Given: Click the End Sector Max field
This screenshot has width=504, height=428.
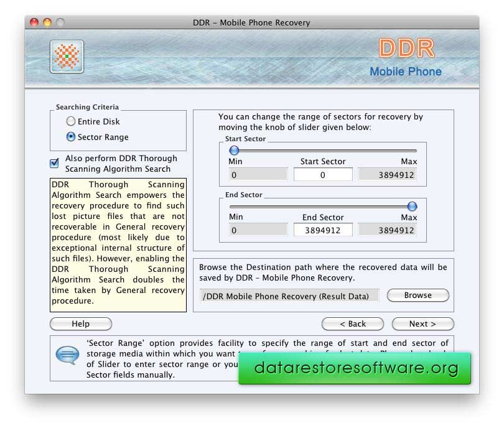Looking at the screenshot, I should (388, 230).
